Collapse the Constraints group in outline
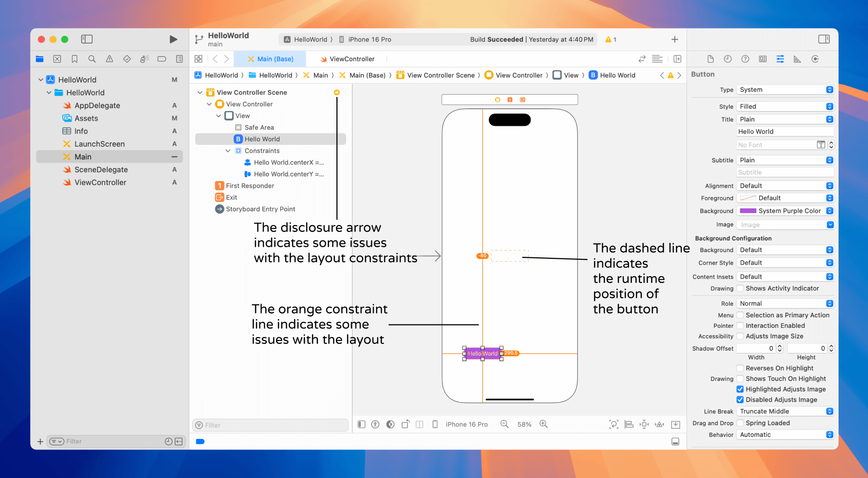 click(228, 151)
